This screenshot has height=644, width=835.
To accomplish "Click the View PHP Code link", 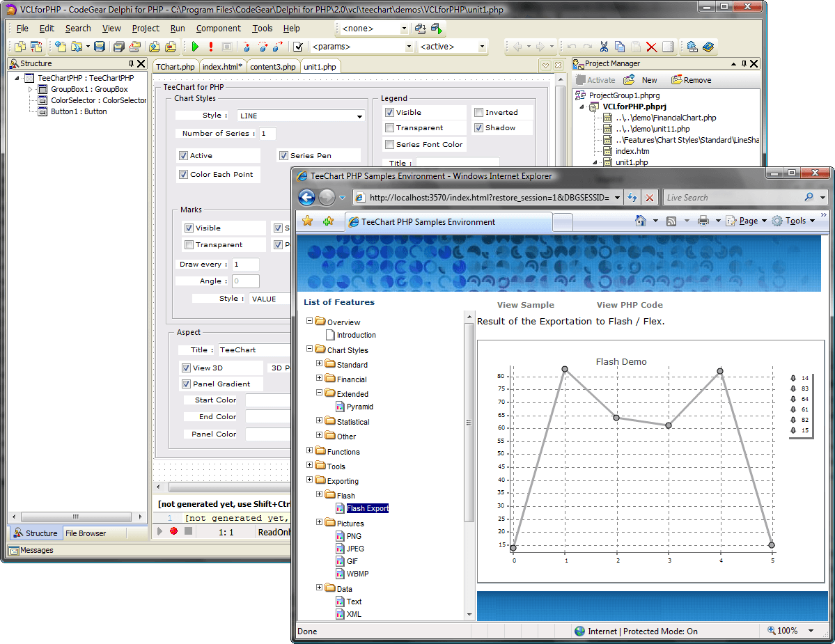I will point(630,305).
